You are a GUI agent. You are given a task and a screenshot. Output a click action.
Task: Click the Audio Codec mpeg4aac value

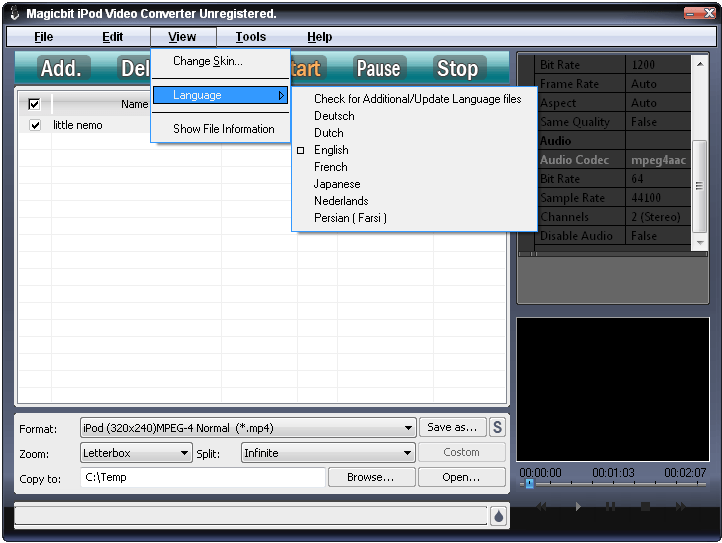(658, 160)
